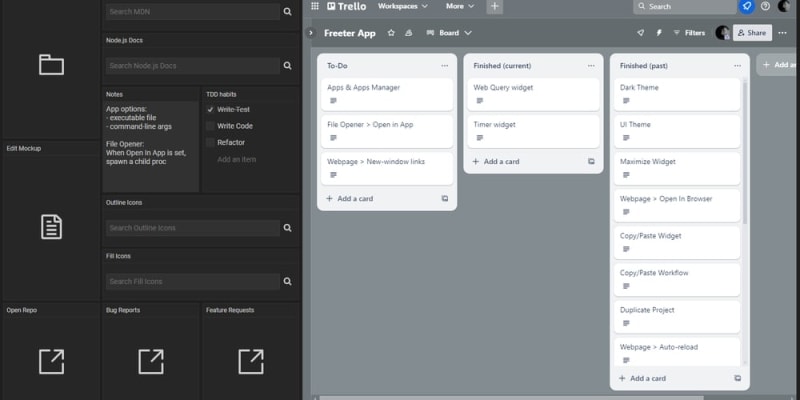Click the Trello notifications icon

click(x=746, y=6)
